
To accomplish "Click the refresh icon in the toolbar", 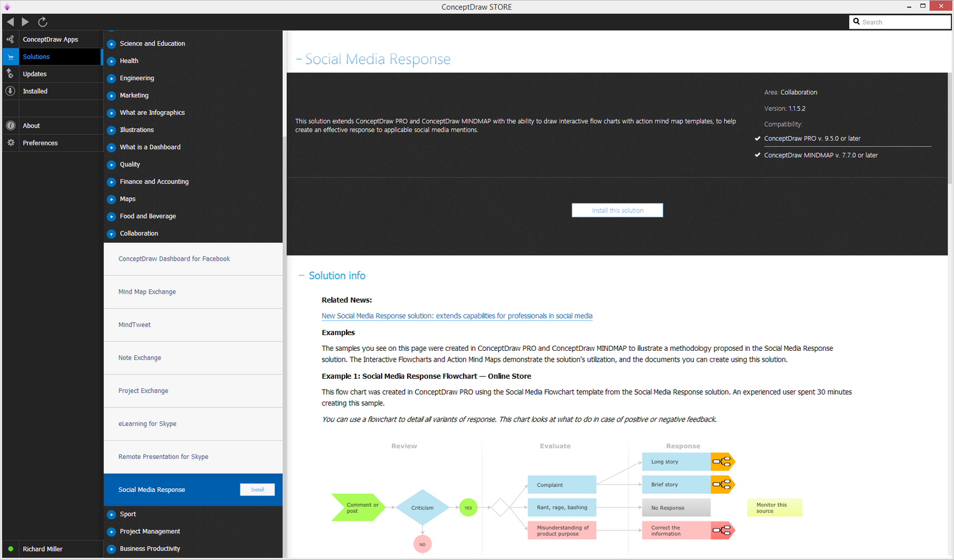I will pos(43,22).
